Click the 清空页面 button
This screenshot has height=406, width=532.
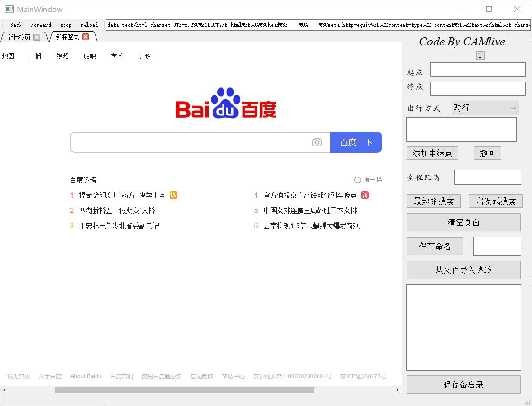point(463,222)
